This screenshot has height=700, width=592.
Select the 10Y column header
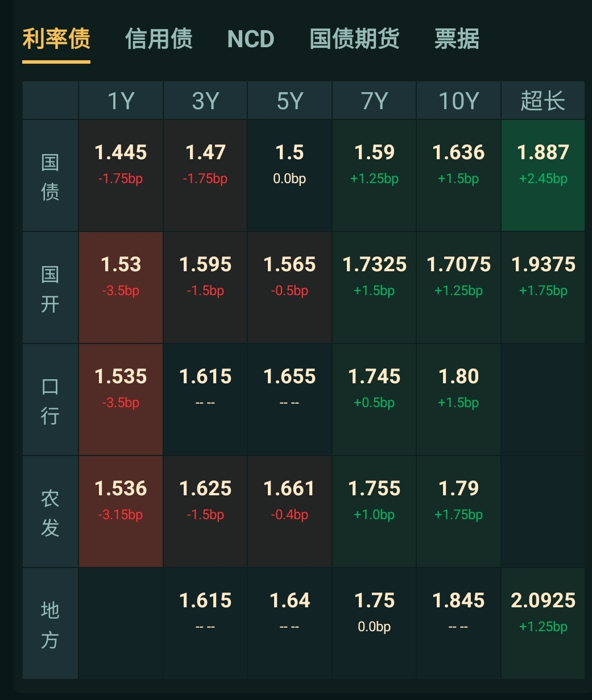pos(458,101)
